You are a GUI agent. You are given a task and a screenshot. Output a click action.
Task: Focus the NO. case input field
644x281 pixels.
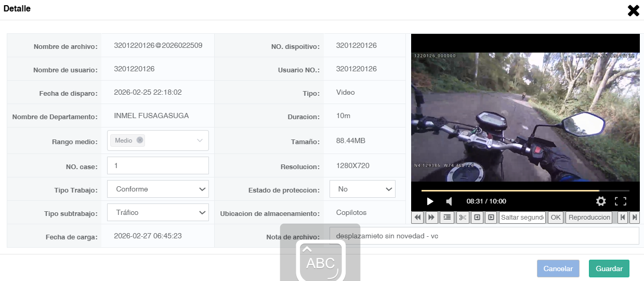[x=158, y=165]
